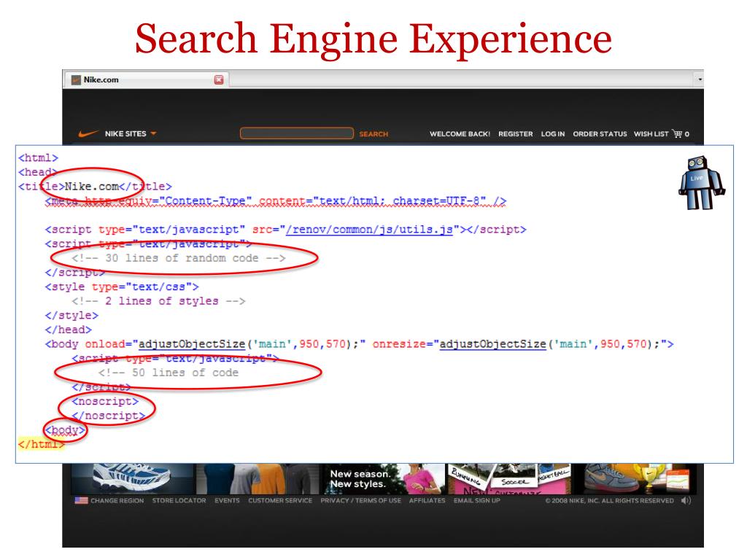Click the orange SEARCH button
This screenshot has height=560, width=747.
(373, 134)
